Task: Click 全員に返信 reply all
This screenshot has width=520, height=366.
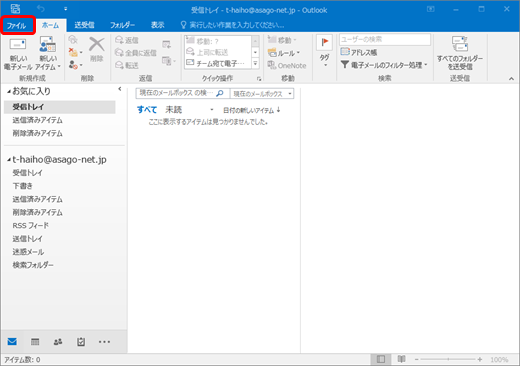Action: point(136,53)
